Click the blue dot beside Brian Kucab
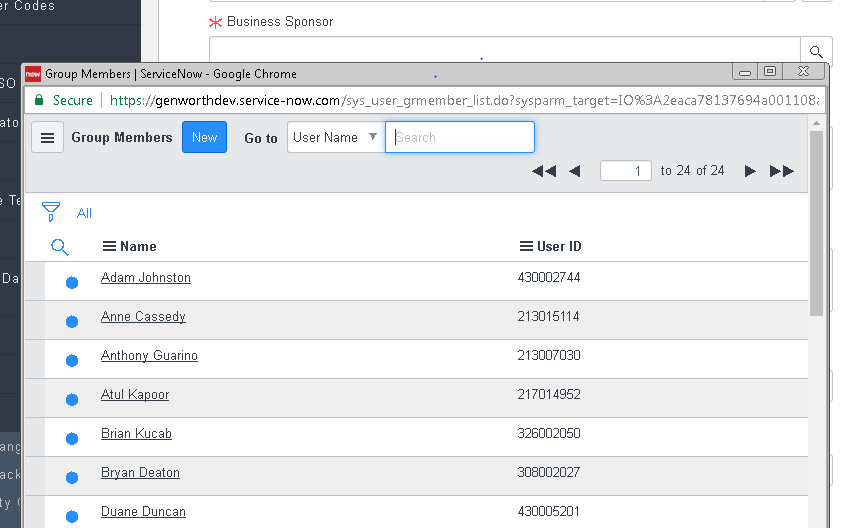The height and width of the screenshot is (528, 852). point(72,438)
